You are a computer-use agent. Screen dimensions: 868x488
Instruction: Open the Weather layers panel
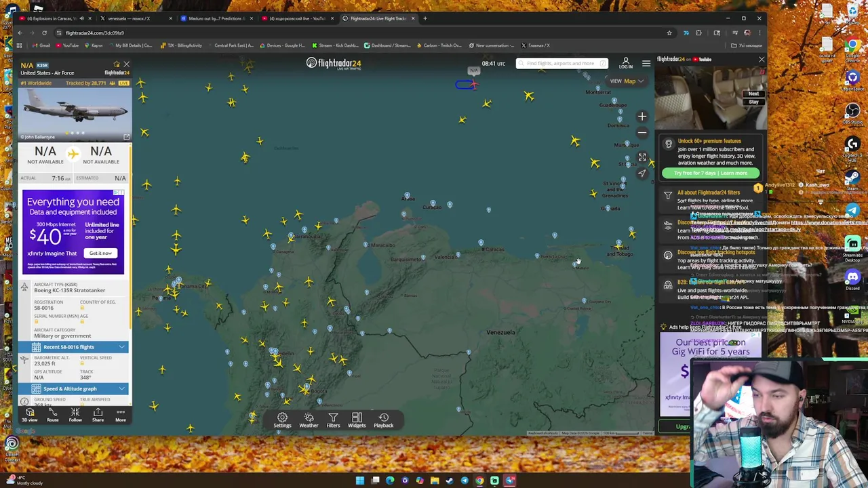[309, 420]
